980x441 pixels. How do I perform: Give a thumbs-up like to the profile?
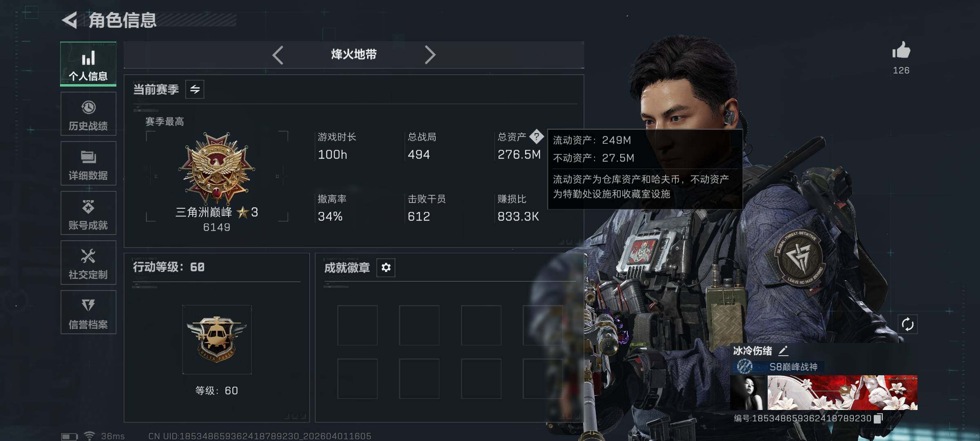pyautogui.click(x=901, y=51)
